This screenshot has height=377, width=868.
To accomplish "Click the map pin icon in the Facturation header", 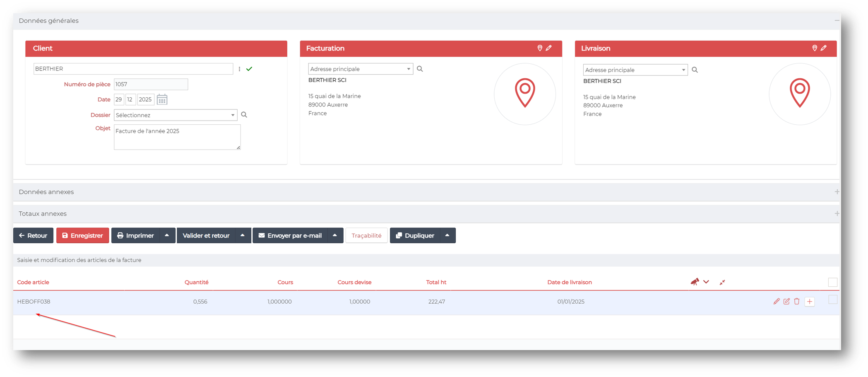I will point(540,48).
